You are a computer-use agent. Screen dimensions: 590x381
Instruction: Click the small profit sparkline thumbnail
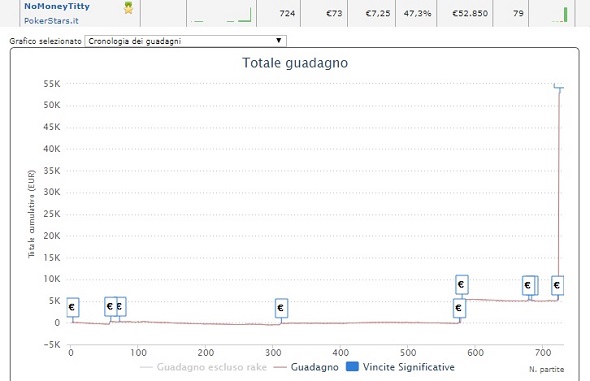221,14
